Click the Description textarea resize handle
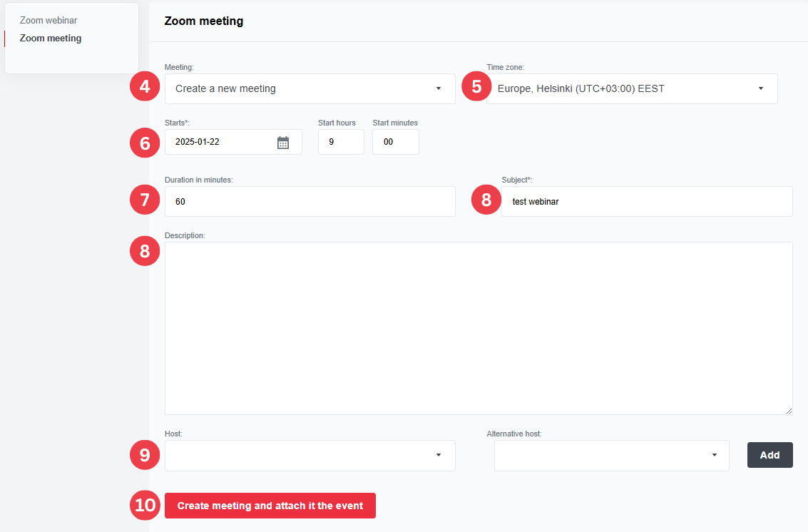 (x=789, y=411)
